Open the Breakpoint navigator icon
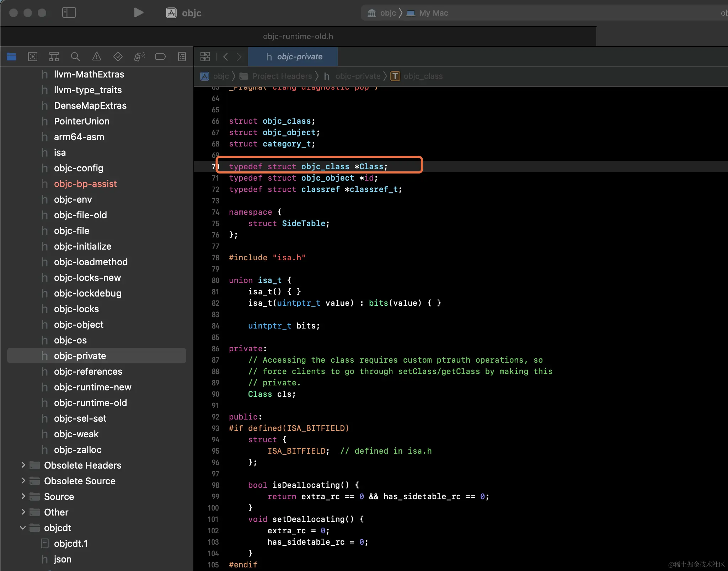The width and height of the screenshot is (728, 571). pos(160,57)
